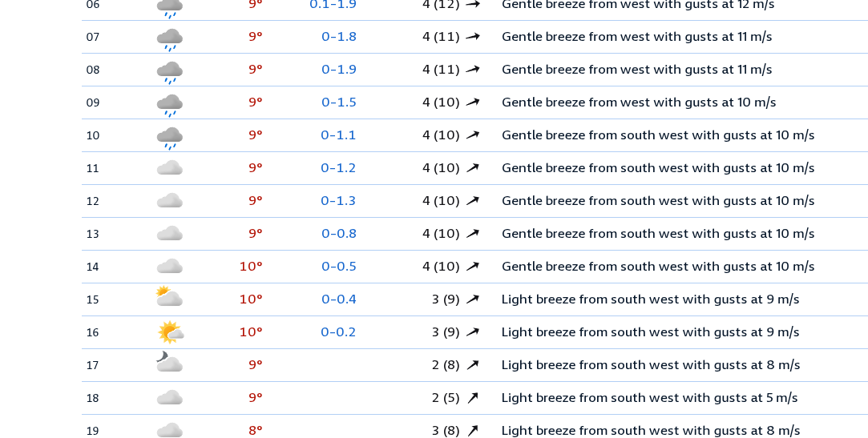Click precipitation value 0-0.2 for hour 16

[x=338, y=332]
